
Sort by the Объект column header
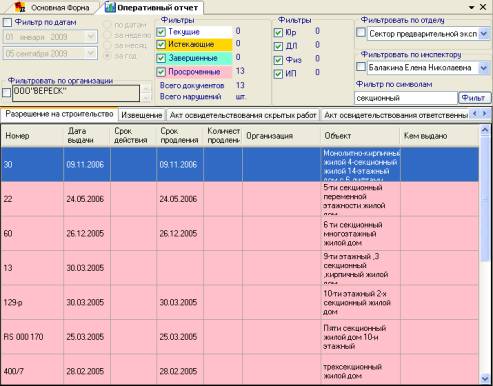click(360, 136)
